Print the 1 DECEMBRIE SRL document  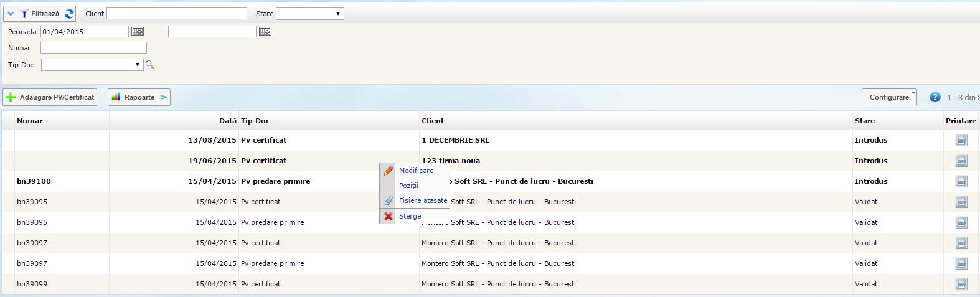click(961, 140)
